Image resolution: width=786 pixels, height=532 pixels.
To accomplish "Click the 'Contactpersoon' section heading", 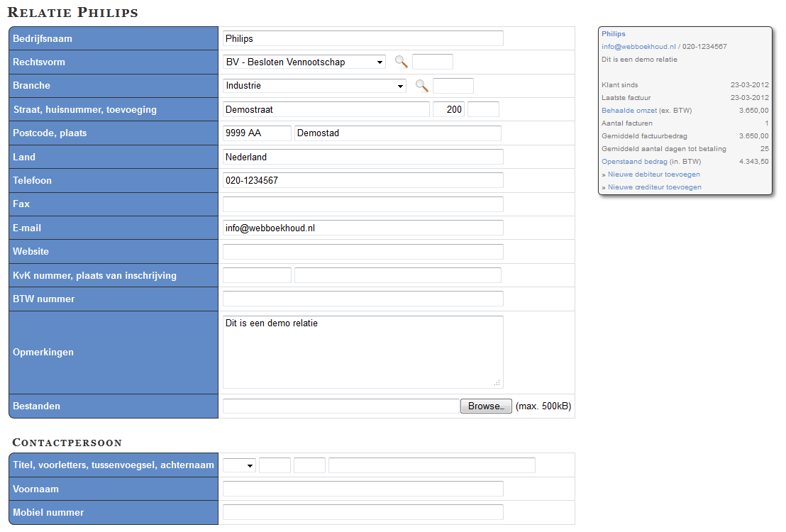I will (x=67, y=443).
